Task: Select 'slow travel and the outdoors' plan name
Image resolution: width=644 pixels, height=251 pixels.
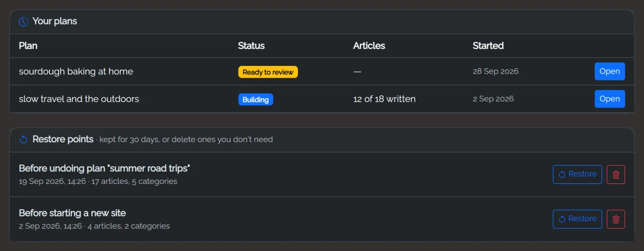Action: pos(79,99)
